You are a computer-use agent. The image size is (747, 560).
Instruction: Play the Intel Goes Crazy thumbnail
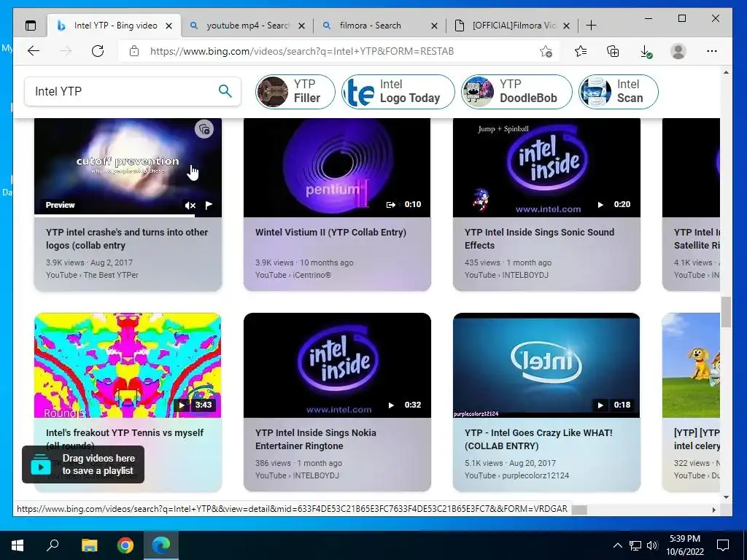click(x=546, y=365)
